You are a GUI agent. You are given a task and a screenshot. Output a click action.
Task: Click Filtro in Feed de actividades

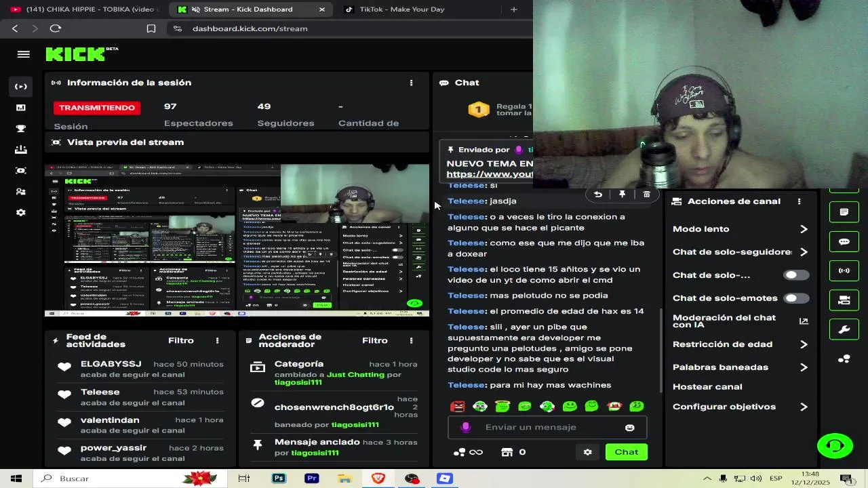181,340
